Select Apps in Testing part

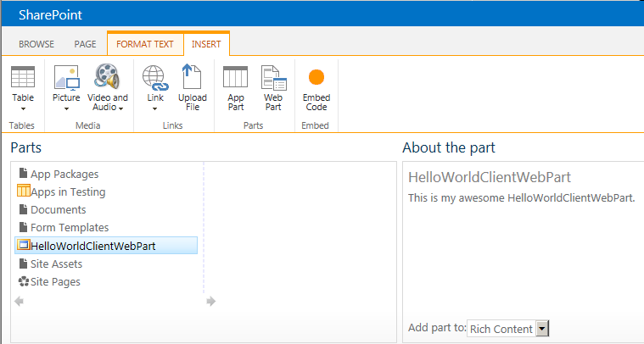pyautogui.click(x=68, y=191)
